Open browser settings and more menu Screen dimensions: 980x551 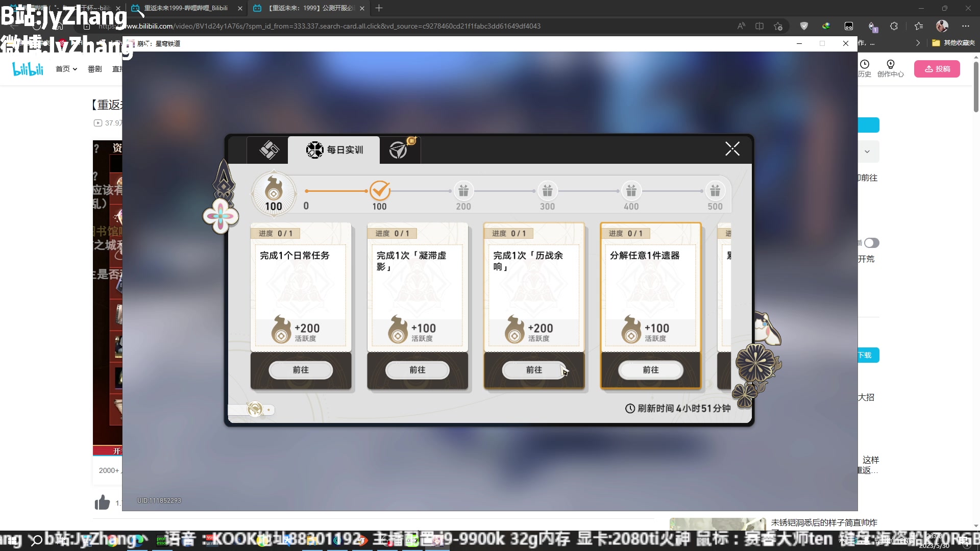pyautogui.click(x=965, y=26)
